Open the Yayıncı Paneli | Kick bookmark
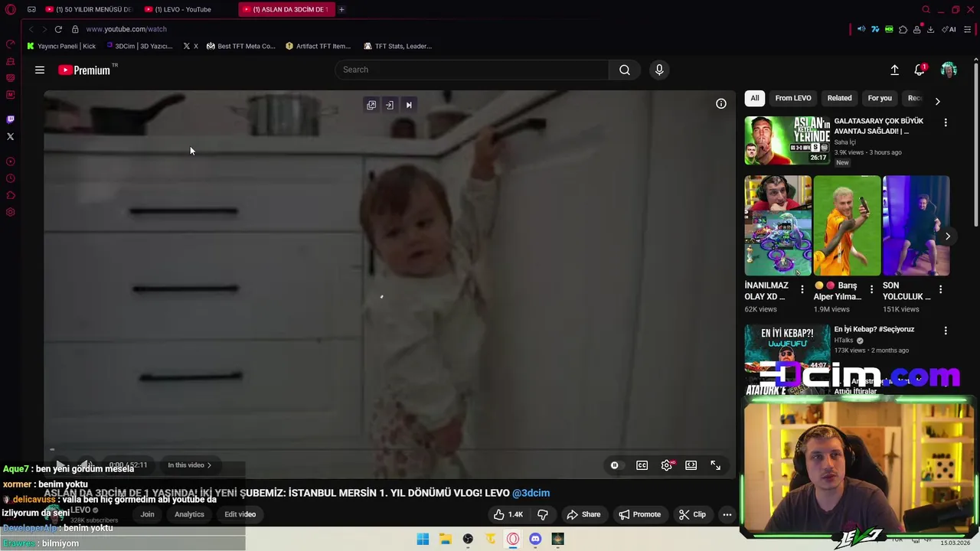980x551 pixels. pos(61,46)
